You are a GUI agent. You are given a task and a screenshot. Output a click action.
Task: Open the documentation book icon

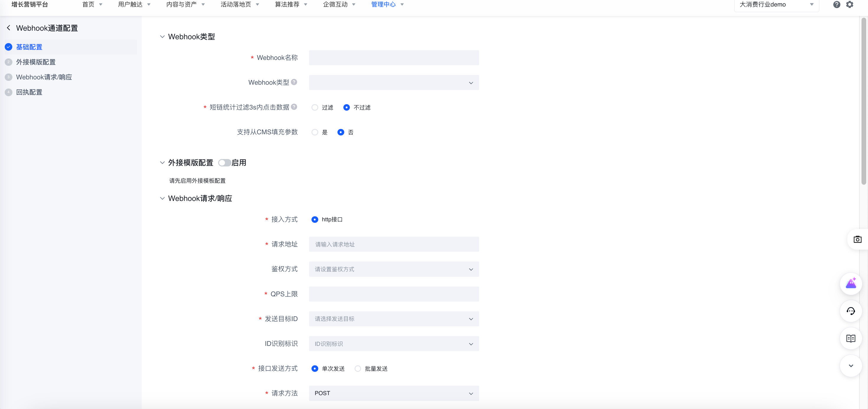851,338
